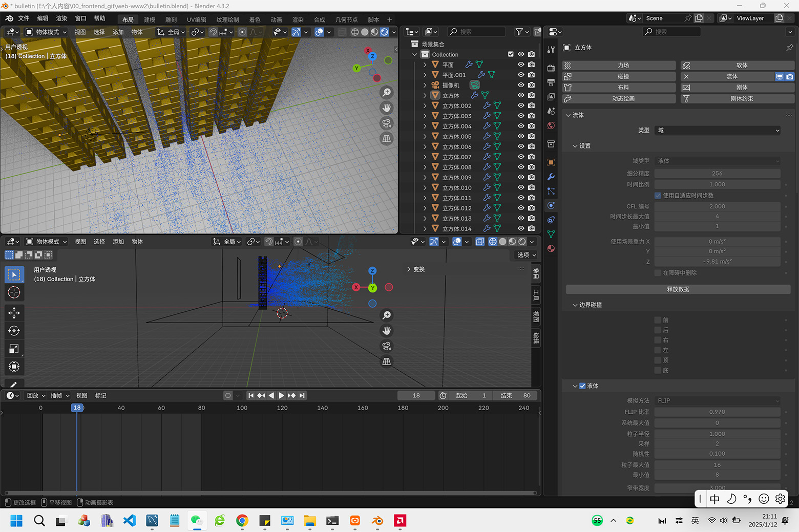Expand the 平面.001 tree item
The image size is (799, 532).
click(x=425, y=75)
